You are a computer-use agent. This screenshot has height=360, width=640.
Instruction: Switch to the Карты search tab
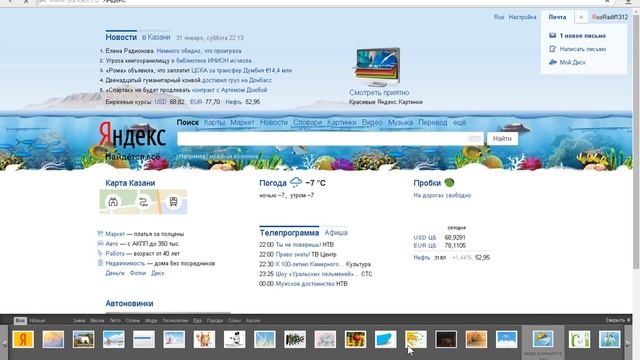pyautogui.click(x=214, y=122)
